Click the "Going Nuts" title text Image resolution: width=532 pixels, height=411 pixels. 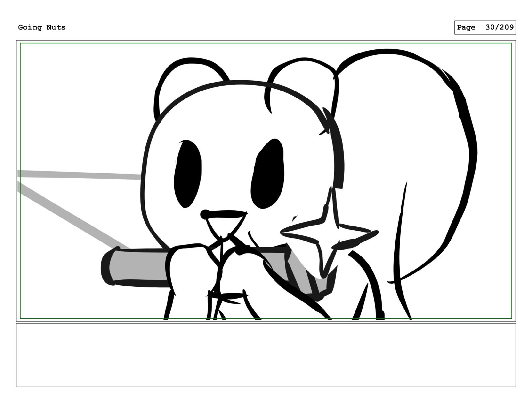point(42,28)
